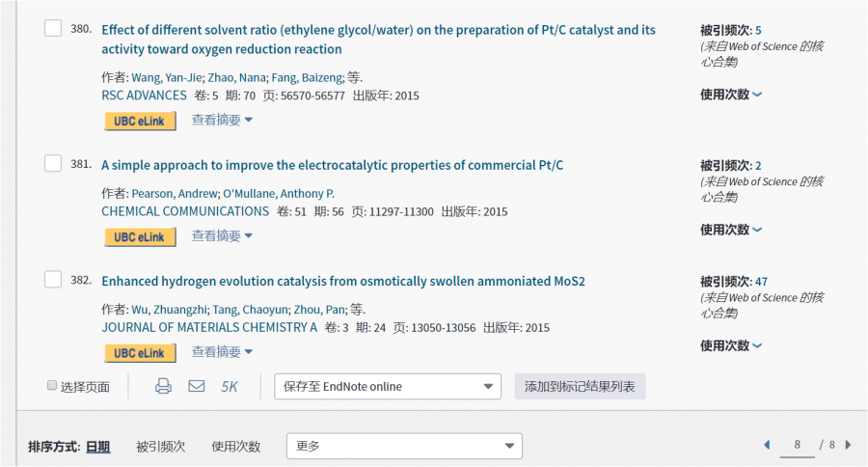Expand 使用次数 for record 382

[x=731, y=345]
